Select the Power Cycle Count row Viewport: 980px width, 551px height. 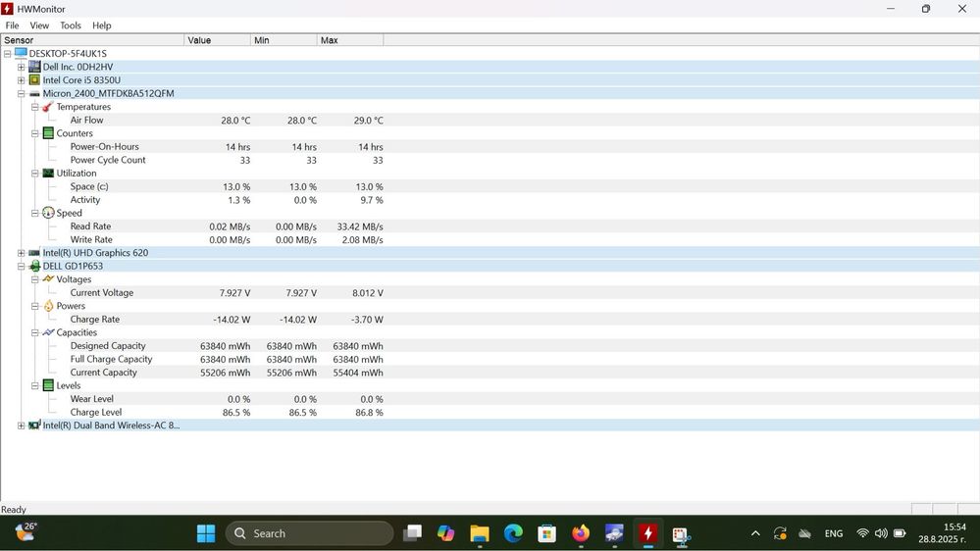point(490,160)
